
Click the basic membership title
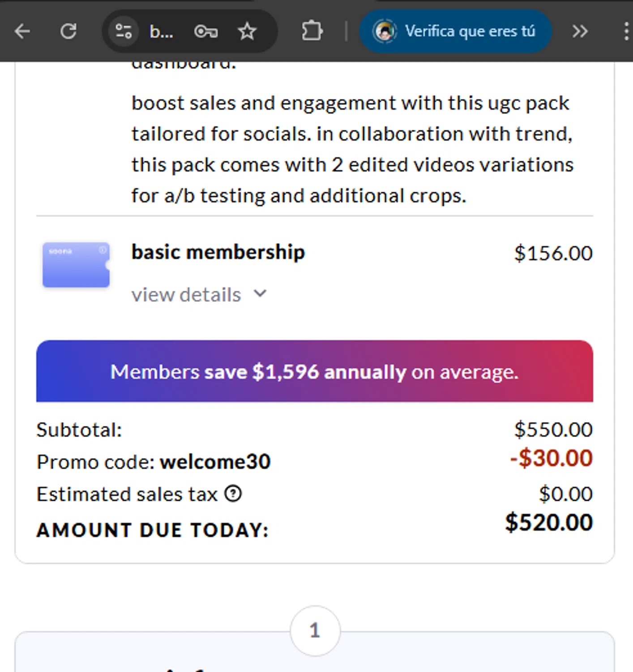218,252
